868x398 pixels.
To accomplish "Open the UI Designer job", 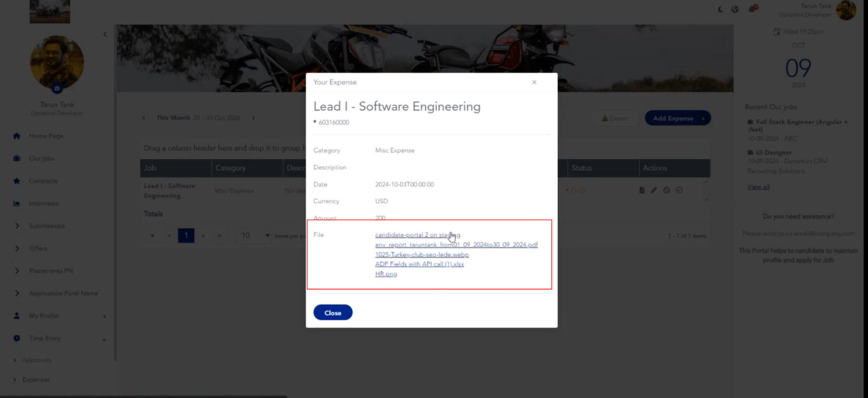I will (774, 153).
